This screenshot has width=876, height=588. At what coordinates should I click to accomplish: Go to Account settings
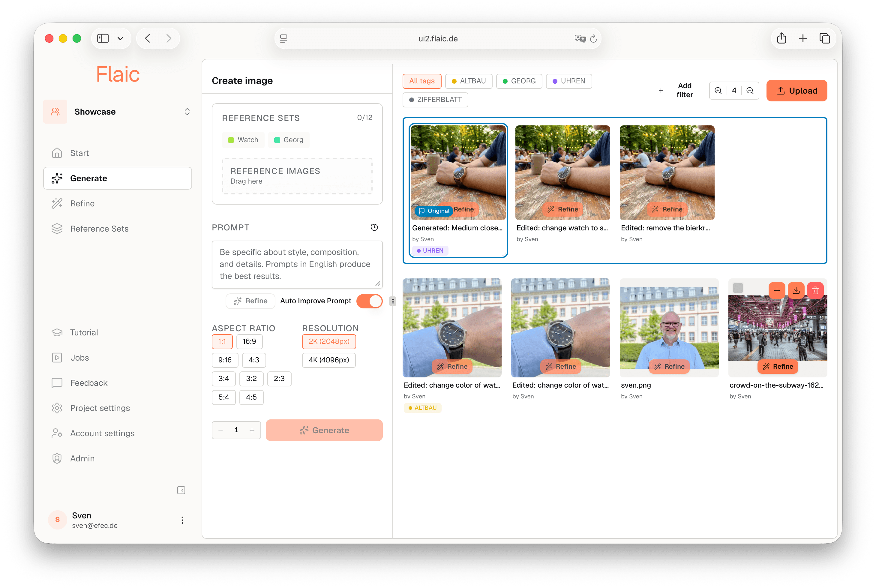coord(118,433)
